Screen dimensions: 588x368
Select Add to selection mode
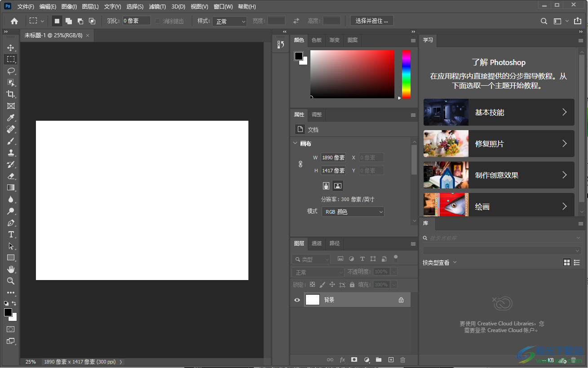[x=69, y=21]
